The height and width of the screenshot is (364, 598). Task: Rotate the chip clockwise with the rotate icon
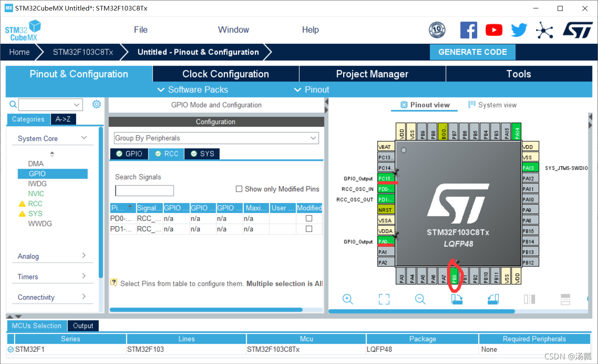tap(457, 299)
